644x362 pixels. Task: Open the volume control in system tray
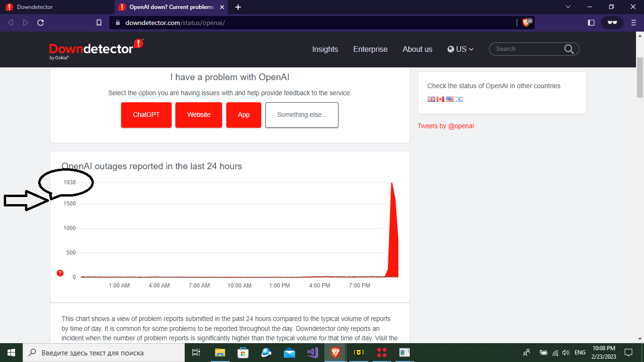pos(566,353)
